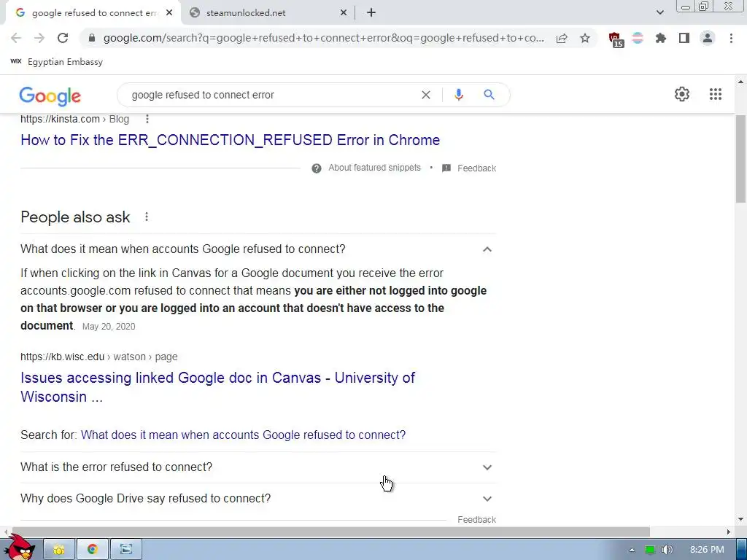Click 'Search for: What does it mean' link
The image size is (747, 560).
tap(243, 435)
